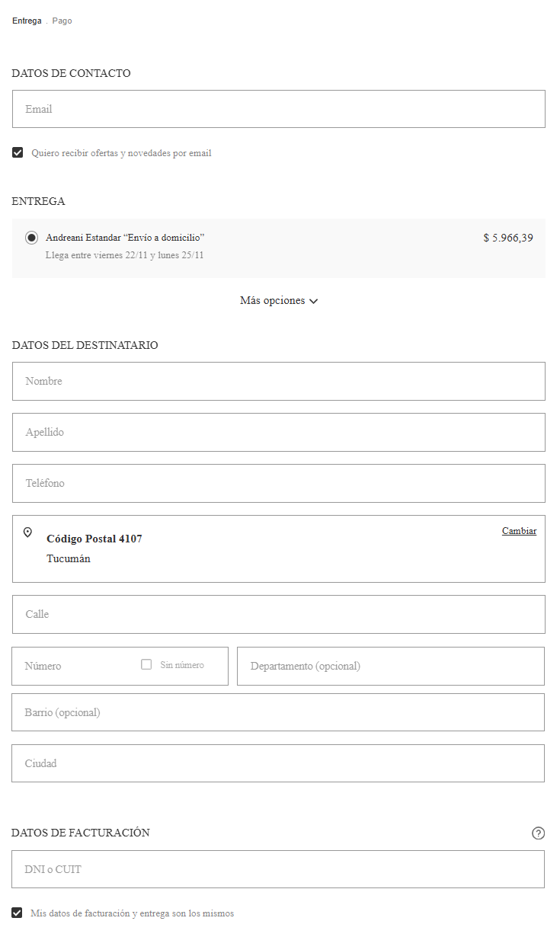The width and height of the screenshot is (560, 937).
Task: Click the location pin icon near Código Postal
Action: (28, 532)
